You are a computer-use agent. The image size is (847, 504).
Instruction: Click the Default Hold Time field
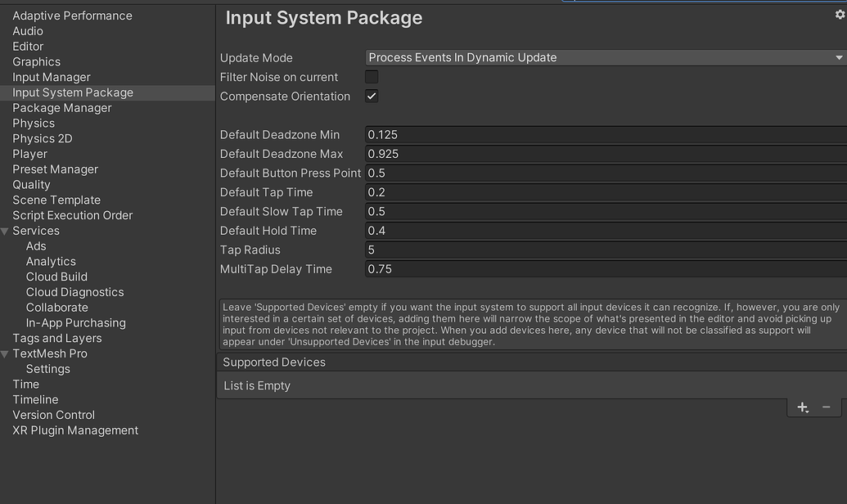coord(606,231)
